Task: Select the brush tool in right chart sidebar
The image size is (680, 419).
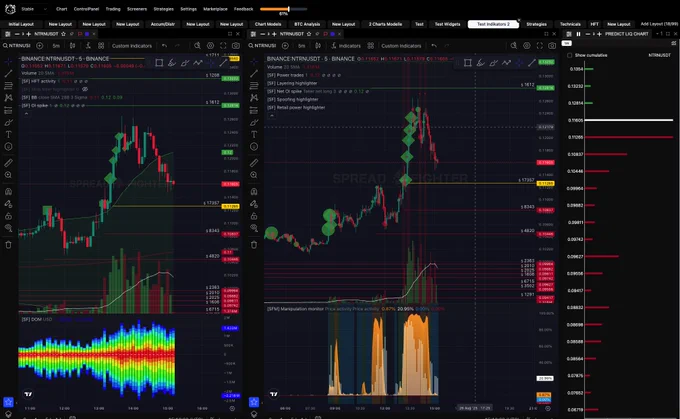Action: (x=254, y=122)
